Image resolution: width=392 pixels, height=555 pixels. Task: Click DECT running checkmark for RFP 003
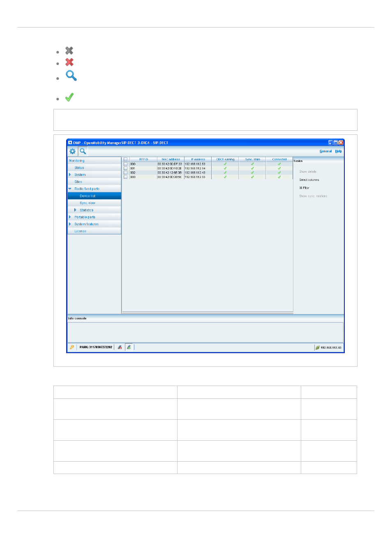click(x=225, y=177)
